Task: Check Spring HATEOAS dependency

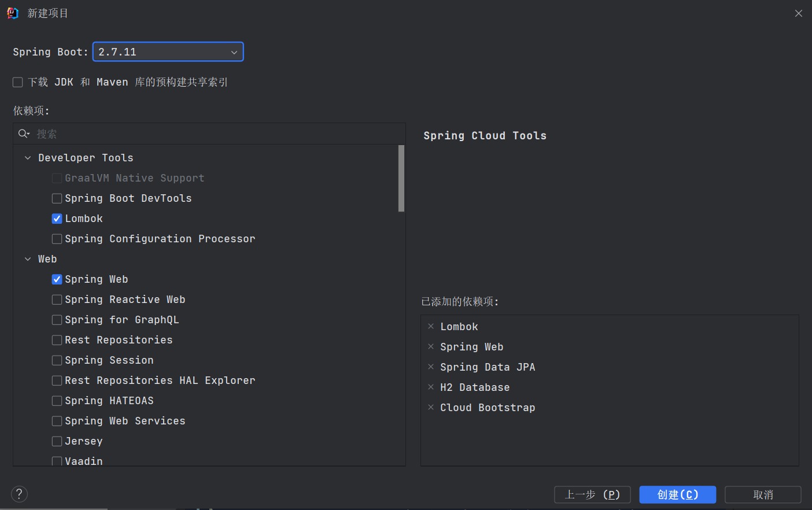Action: click(x=57, y=401)
